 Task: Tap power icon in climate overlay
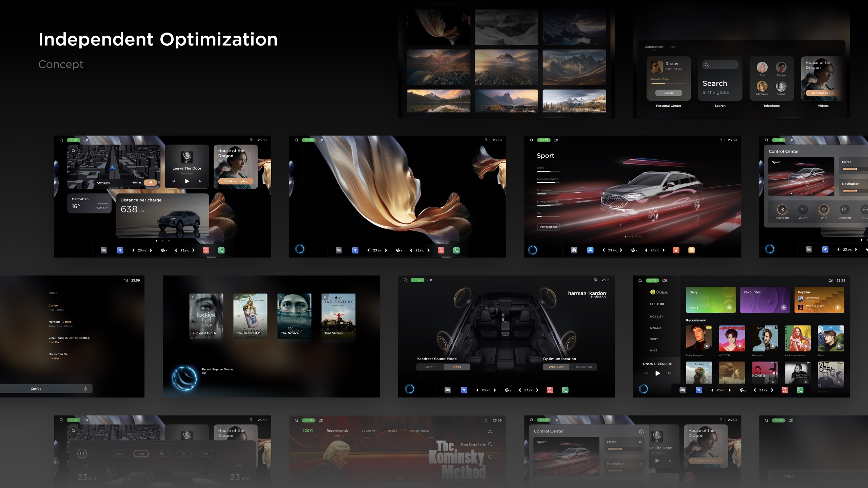82,453
